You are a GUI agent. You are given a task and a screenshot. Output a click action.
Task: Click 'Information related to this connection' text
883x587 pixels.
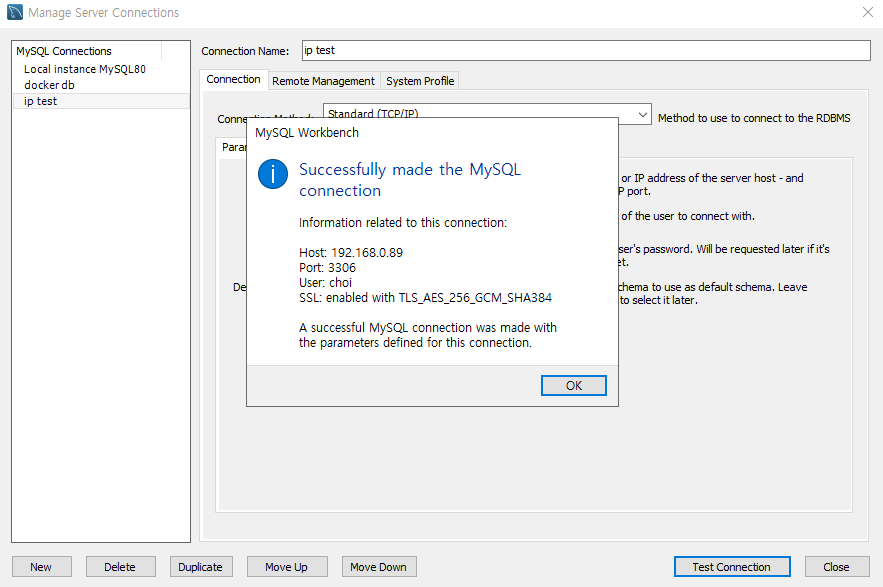403,223
